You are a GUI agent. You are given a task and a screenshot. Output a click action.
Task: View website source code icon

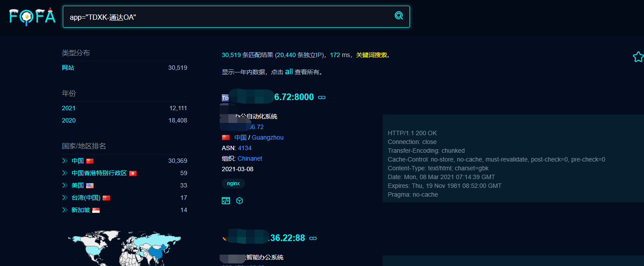pos(226,201)
